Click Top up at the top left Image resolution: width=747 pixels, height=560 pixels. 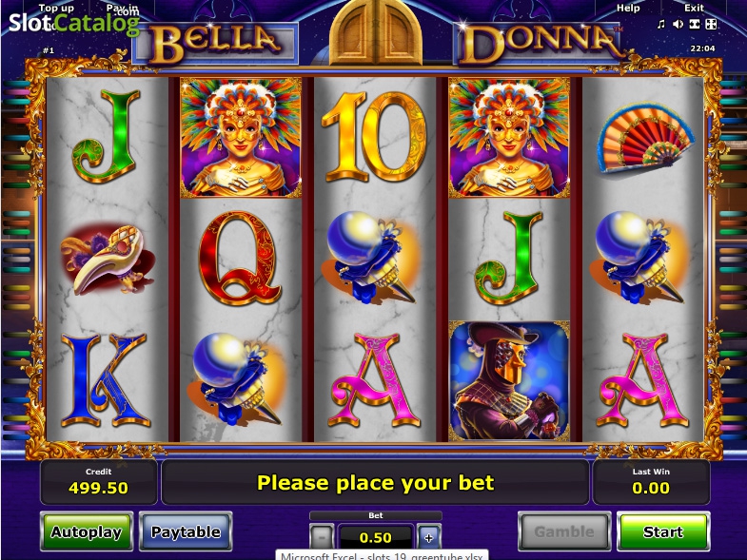[56, 8]
